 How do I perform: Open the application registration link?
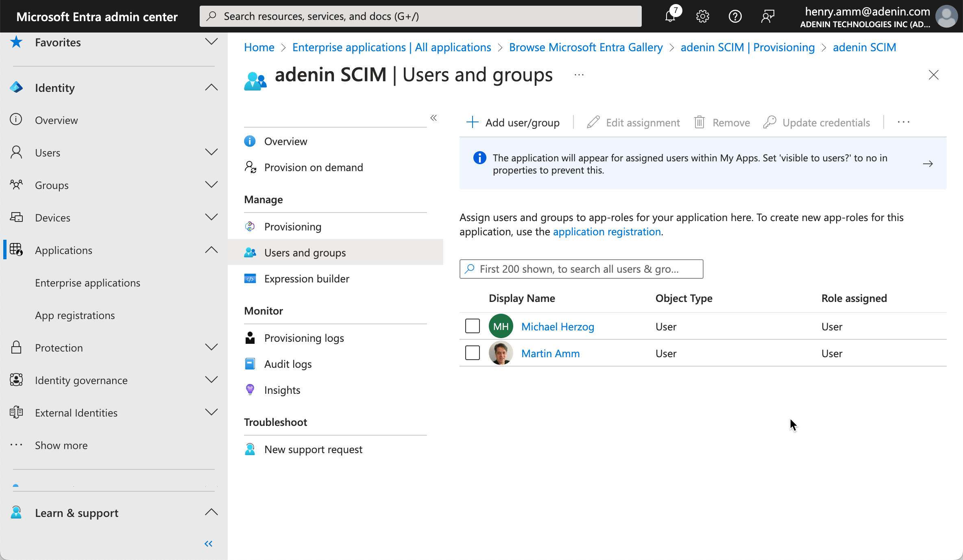[x=607, y=232]
